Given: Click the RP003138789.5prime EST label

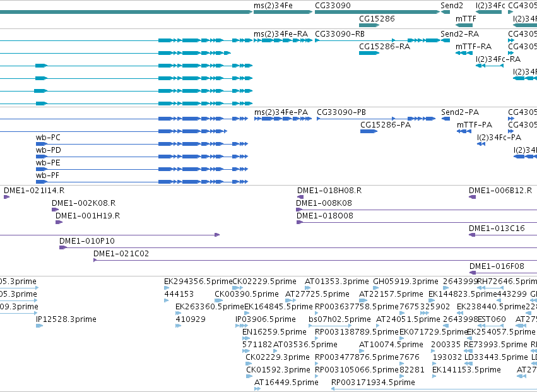Looking at the screenshot, I should 357,333.
